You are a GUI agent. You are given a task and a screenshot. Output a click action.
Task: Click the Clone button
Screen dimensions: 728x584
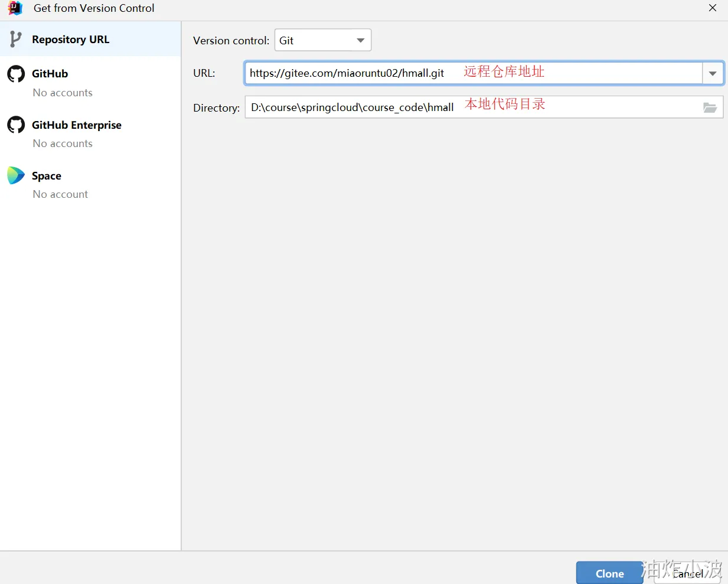click(610, 573)
